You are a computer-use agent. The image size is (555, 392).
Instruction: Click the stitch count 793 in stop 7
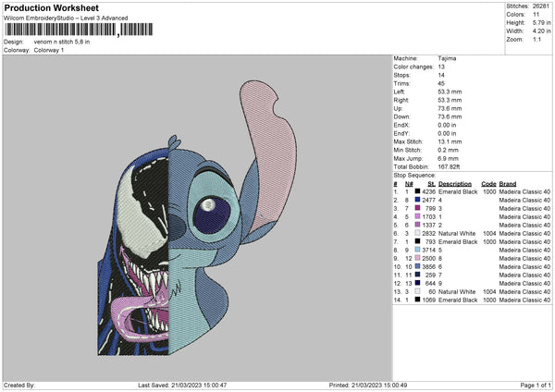[430, 242]
